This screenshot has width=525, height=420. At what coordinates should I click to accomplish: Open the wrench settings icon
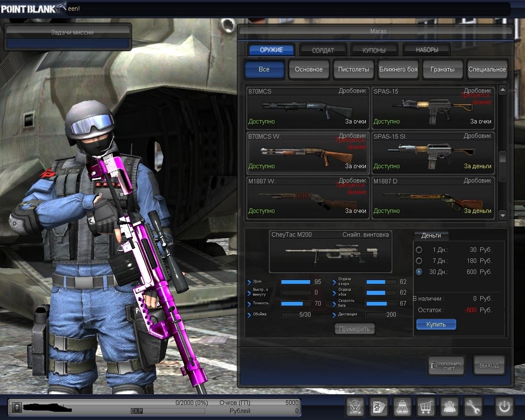point(473,407)
